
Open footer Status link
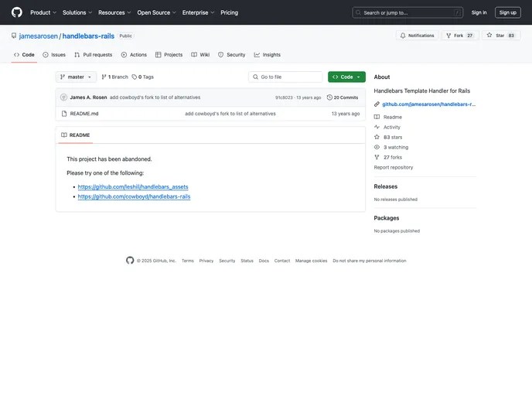coord(247,261)
